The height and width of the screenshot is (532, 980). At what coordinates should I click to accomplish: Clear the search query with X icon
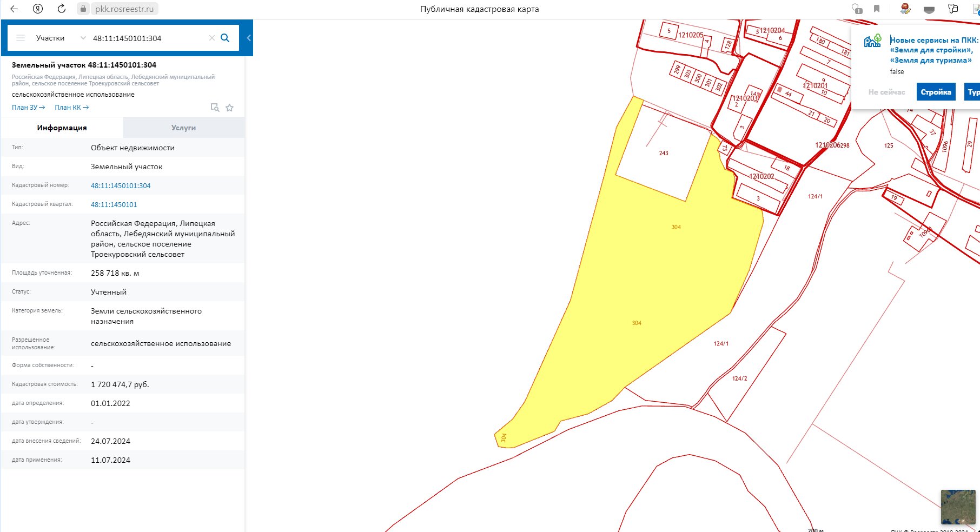click(x=212, y=38)
